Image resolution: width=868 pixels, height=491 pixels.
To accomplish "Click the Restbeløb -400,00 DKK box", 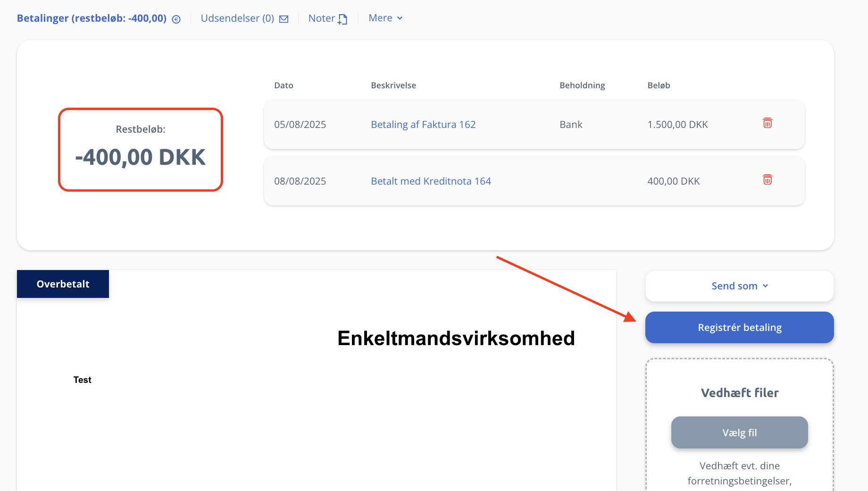I will 141,150.
